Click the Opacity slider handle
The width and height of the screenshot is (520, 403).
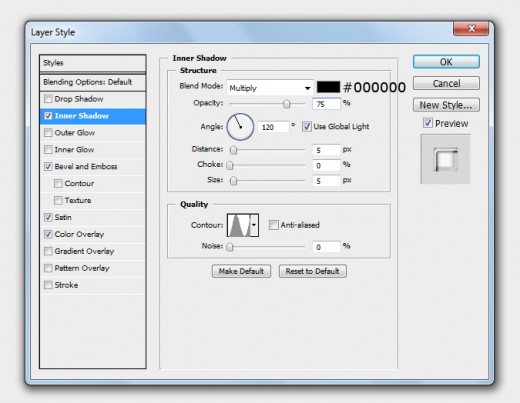pos(287,104)
